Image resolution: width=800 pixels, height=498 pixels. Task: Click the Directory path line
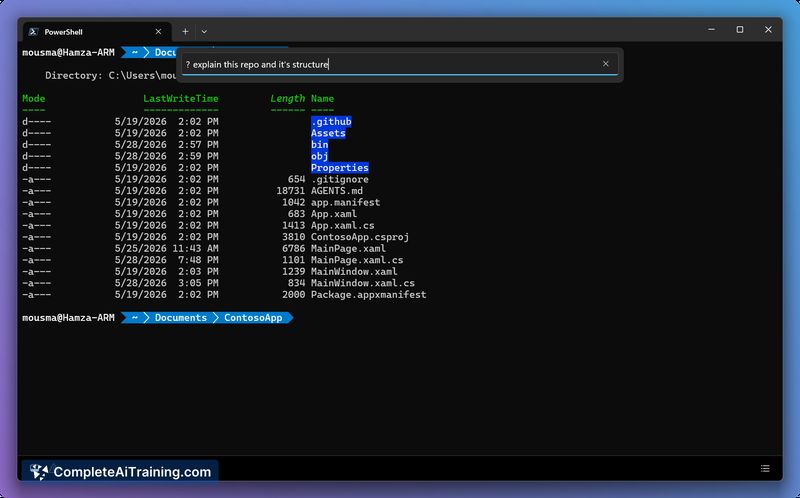111,76
